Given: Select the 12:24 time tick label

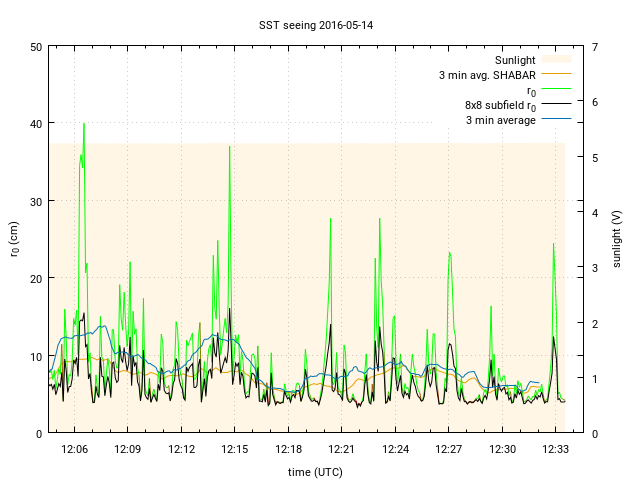Looking at the screenshot, I should point(395,450).
